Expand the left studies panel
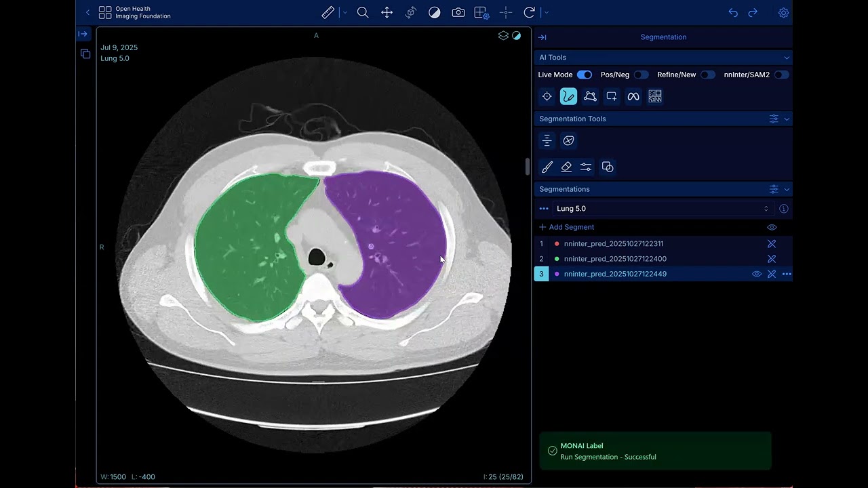Image resolution: width=868 pixels, height=488 pixels. [x=83, y=34]
